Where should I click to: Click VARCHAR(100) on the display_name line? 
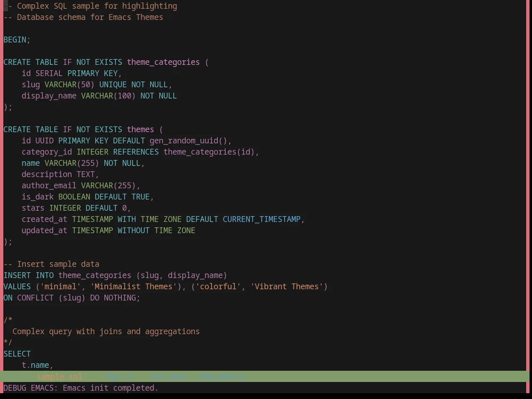coord(108,96)
